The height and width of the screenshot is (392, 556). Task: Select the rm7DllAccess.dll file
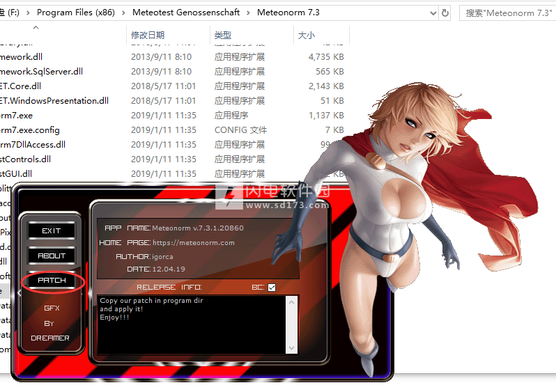(x=33, y=145)
